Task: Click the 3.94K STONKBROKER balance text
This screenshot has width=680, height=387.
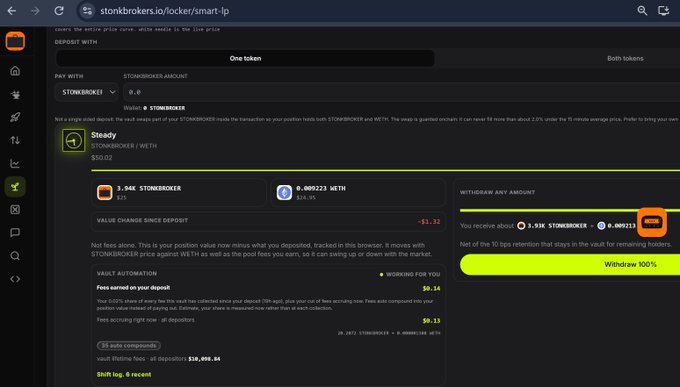Action: tap(149, 188)
